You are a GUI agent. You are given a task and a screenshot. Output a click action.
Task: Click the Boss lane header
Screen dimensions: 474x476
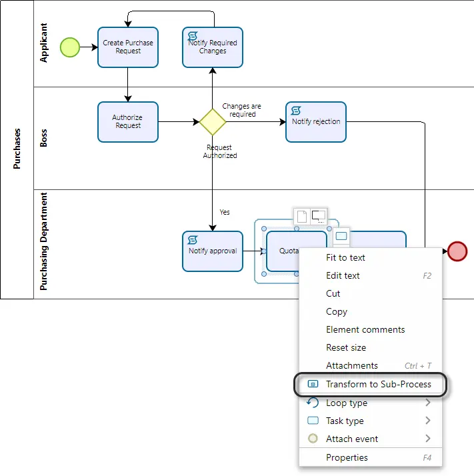(43, 138)
